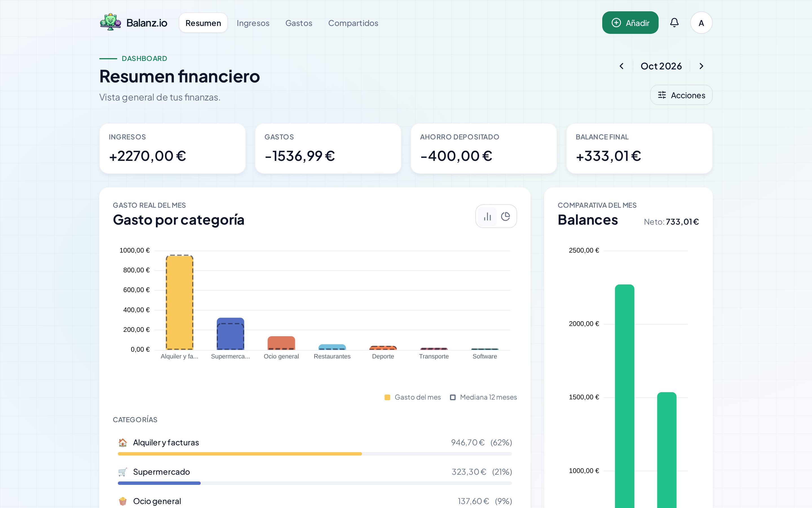Select the Gastos -1536,99 € card
The height and width of the screenshot is (508, 812).
tap(328, 148)
